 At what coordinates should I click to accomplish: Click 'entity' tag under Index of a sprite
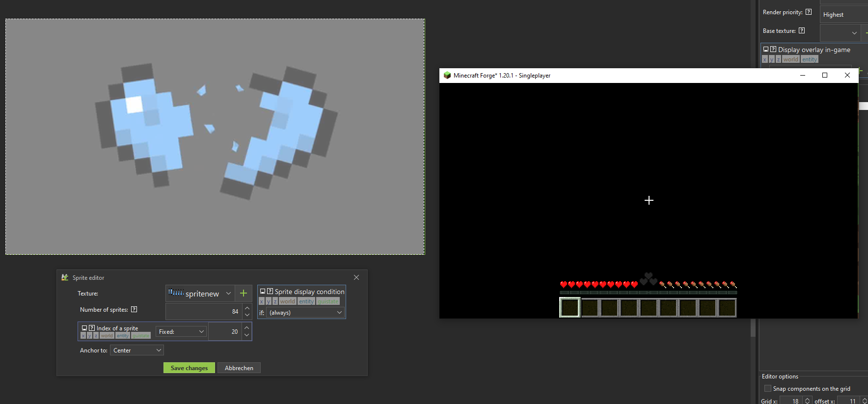point(123,336)
